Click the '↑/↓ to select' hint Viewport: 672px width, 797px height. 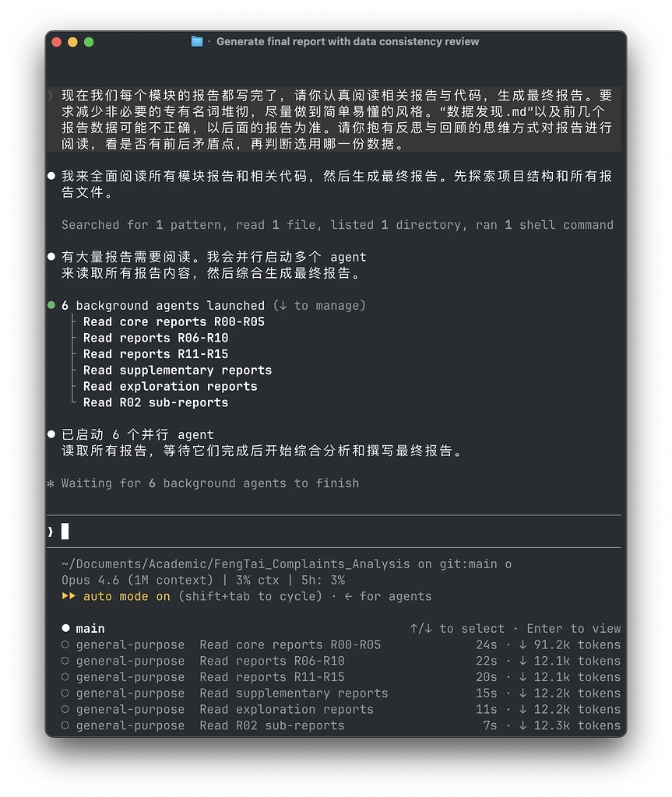pos(457,629)
